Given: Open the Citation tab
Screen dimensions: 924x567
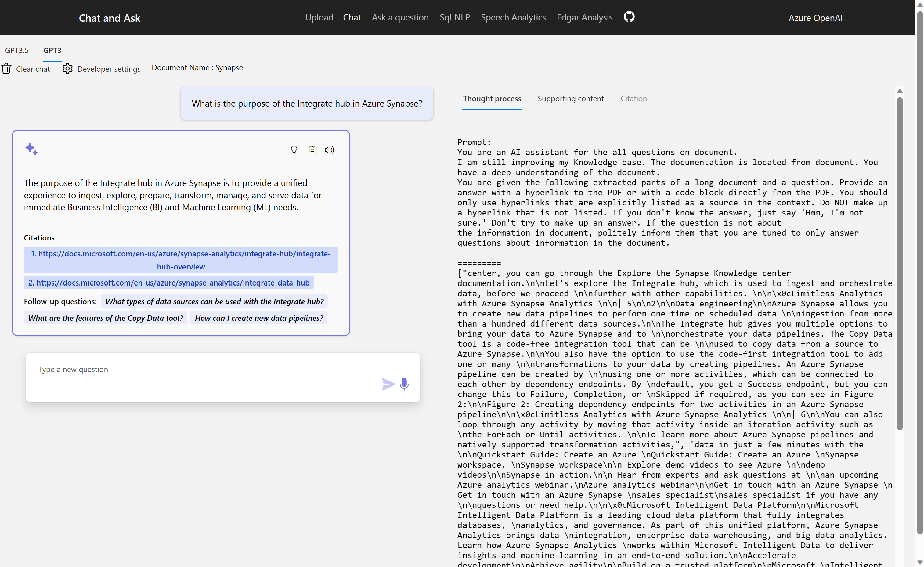Looking at the screenshot, I should pos(633,99).
